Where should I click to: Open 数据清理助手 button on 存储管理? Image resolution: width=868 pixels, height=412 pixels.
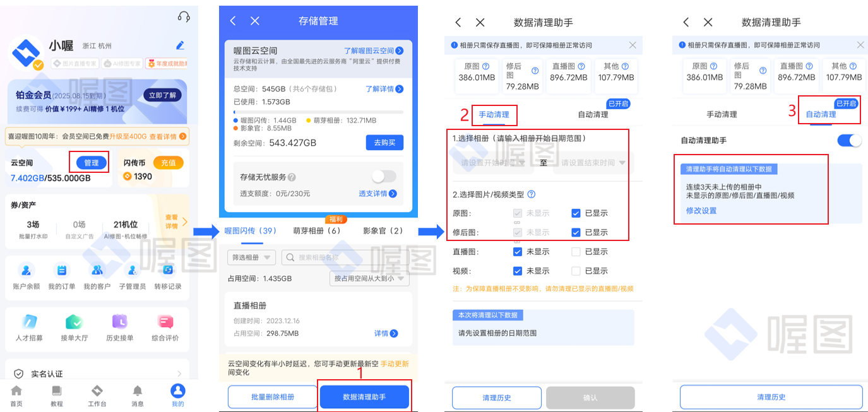364,397
